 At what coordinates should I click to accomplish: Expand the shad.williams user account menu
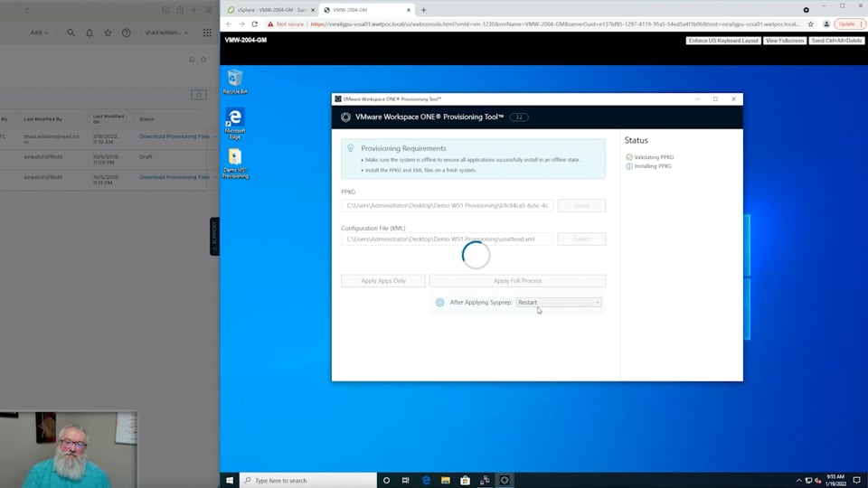[x=166, y=33]
